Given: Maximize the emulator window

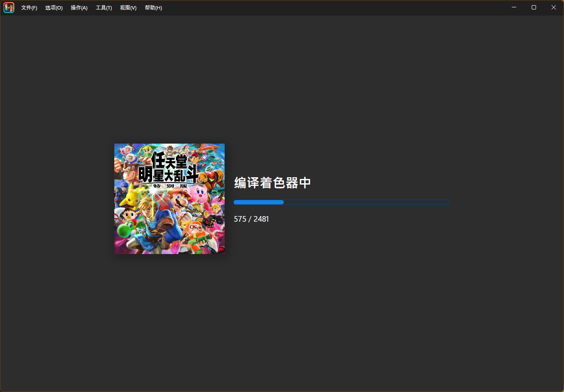Looking at the screenshot, I should point(534,7).
